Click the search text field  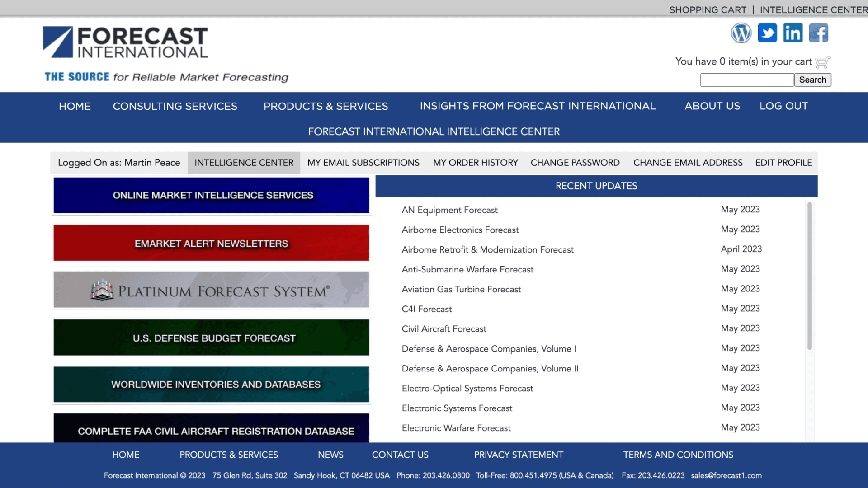(x=747, y=80)
